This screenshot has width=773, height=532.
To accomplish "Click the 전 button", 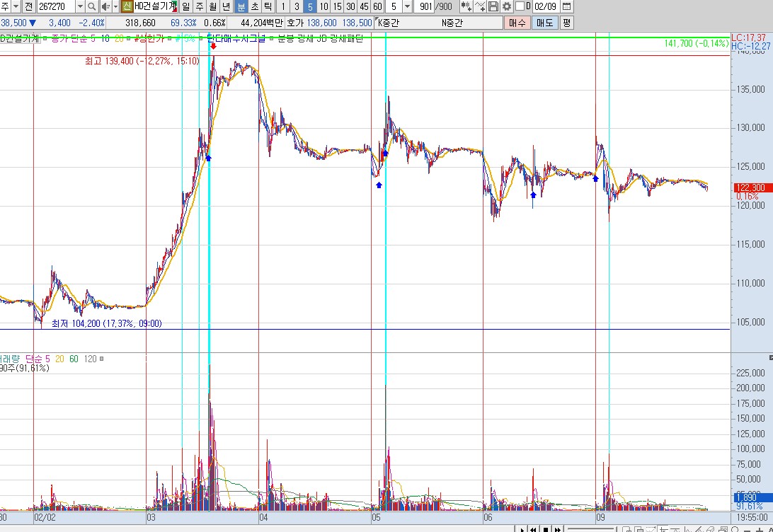I will tap(28, 6).
